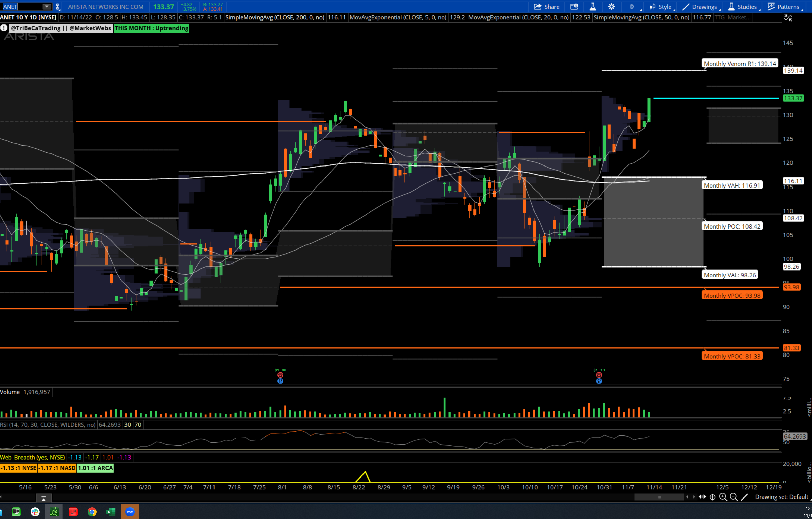Click Monthly VAL 98.26 label
Viewport: 812px width, 519px height.
click(730, 275)
